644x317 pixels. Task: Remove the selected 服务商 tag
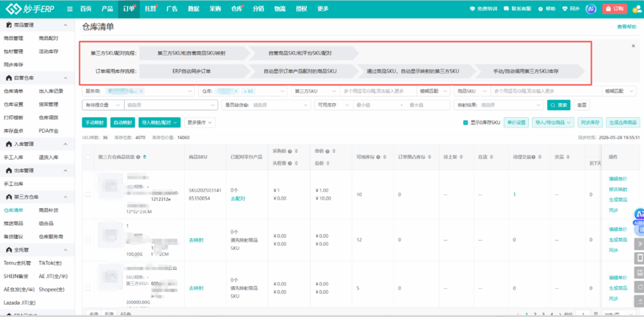click(x=141, y=91)
